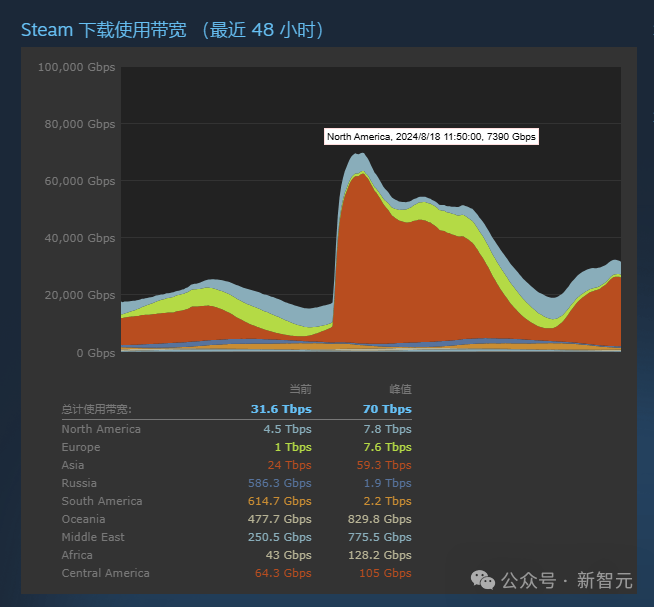Click the 31.6 Tbps current total value
Screen dimensions: 654x607
click(281, 409)
